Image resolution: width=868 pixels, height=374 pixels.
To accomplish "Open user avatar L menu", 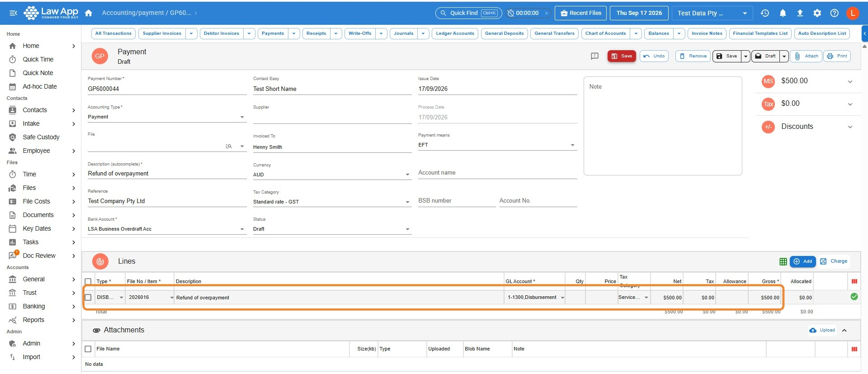I will coord(853,13).
